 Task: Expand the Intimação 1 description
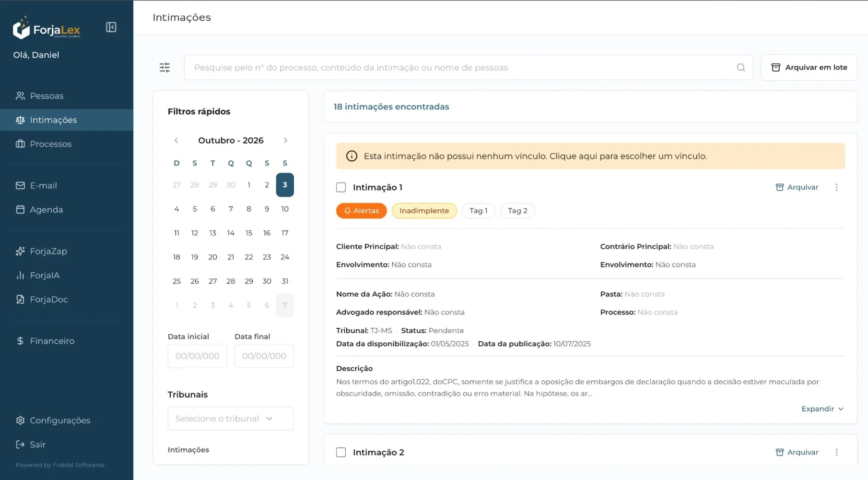pyautogui.click(x=822, y=409)
